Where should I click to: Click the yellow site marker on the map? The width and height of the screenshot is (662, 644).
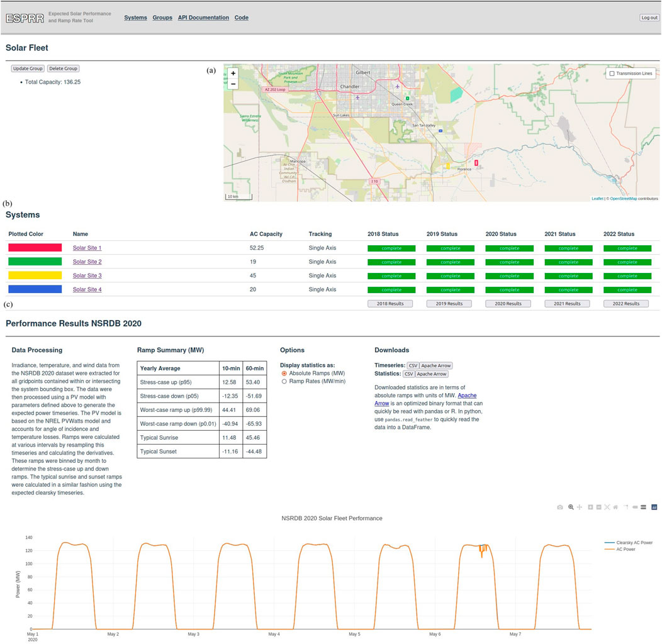point(448,166)
